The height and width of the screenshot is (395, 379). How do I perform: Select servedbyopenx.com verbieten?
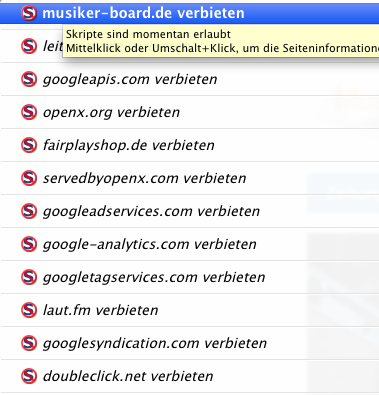click(x=189, y=178)
